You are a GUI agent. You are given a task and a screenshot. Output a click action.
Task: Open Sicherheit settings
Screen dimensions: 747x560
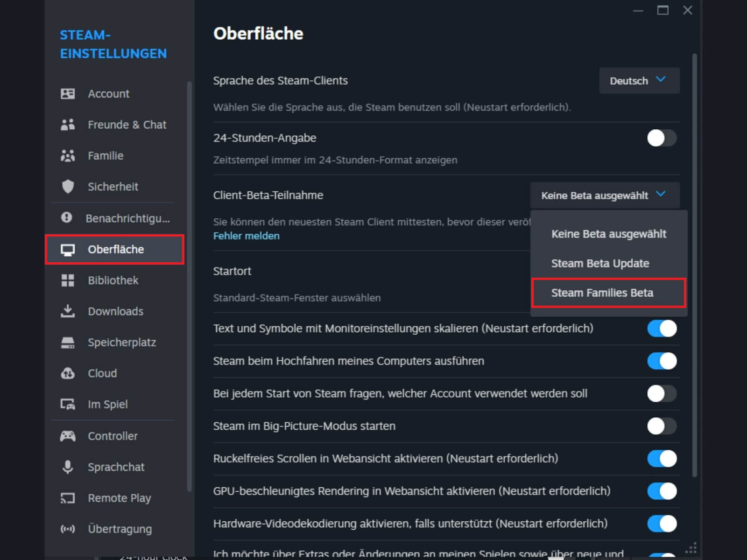point(114,187)
